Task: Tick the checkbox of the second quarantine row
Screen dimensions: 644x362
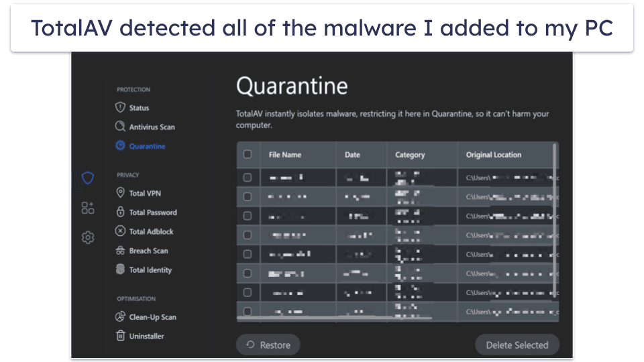Action: (248, 196)
